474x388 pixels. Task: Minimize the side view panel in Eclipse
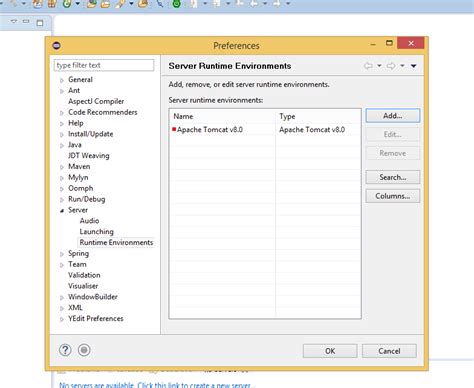26,21
